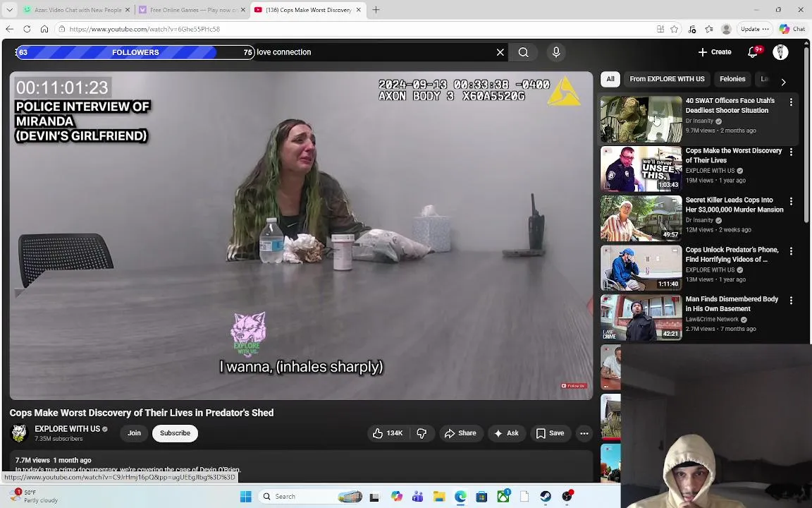Open Man Finds Dismembered Body thumbnail
The height and width of the screenshot is (508, 812).
click(x=641, y=317)
